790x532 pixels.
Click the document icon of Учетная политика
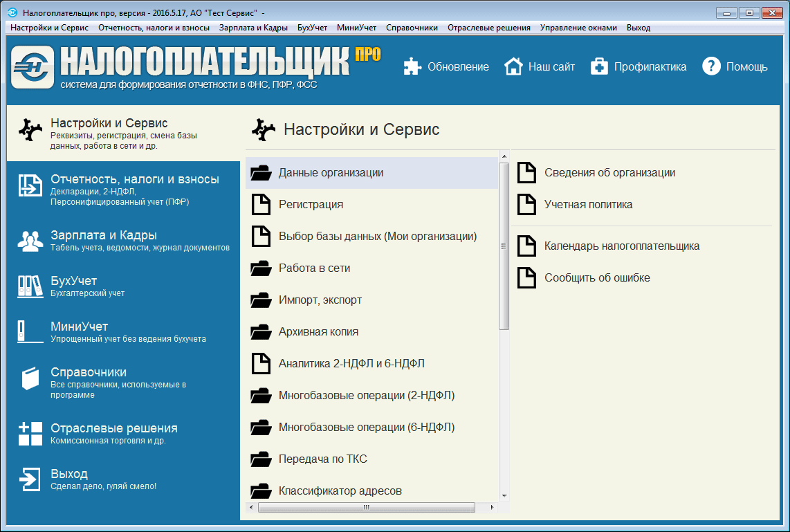pos(527,205)
